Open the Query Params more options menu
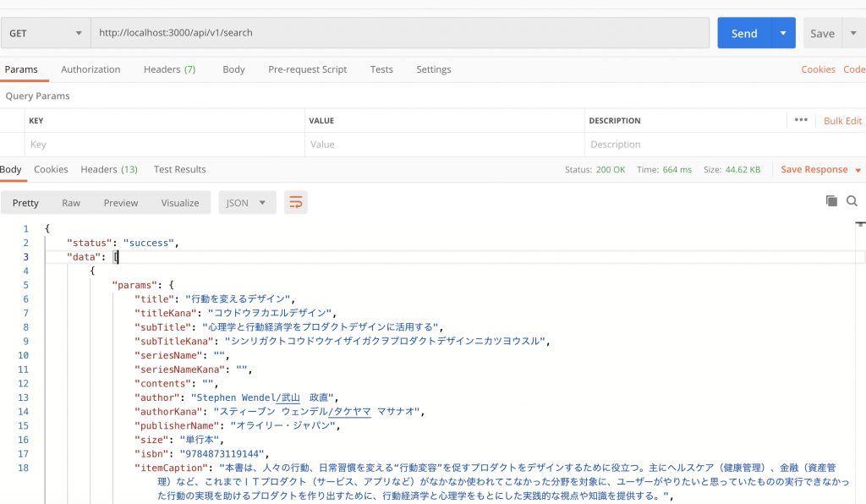This screenshot has width=866, height=504. point(800,121)
